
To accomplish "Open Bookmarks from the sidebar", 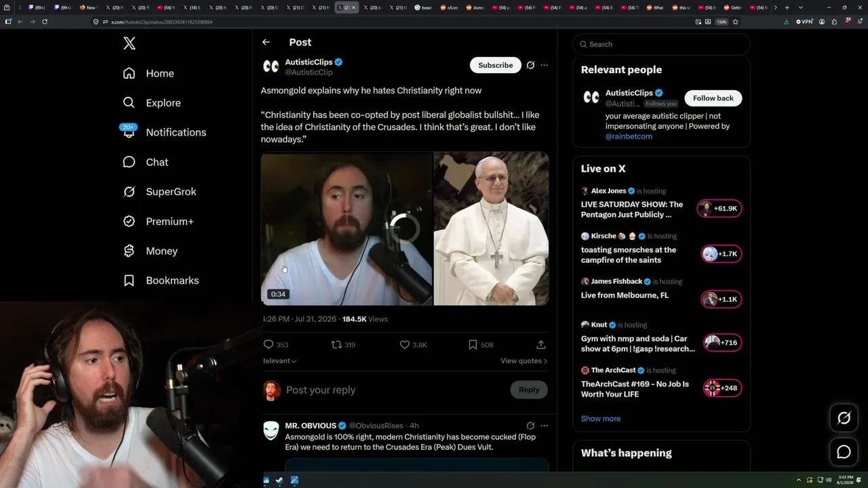I will tap(161, 281).
